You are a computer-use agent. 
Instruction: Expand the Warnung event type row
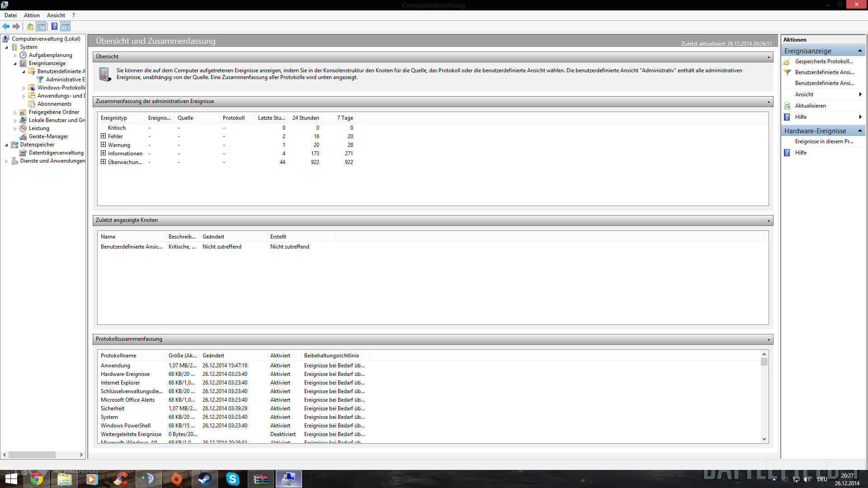click(103, 145)
